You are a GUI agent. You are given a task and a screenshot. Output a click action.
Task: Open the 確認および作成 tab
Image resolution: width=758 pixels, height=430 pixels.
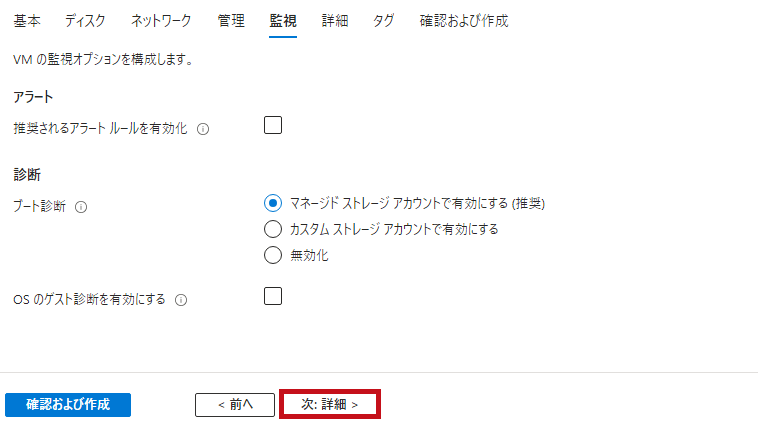(464, 21)
